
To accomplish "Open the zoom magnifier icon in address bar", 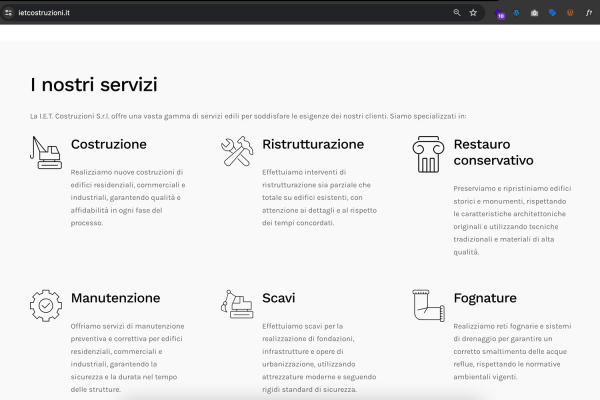I will point(457,13).
